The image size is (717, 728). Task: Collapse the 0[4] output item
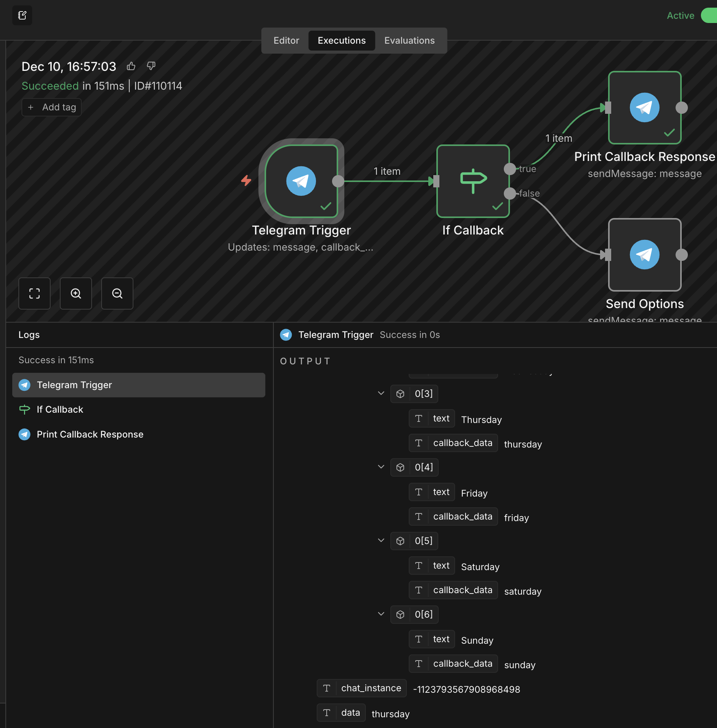click(381, 467)
